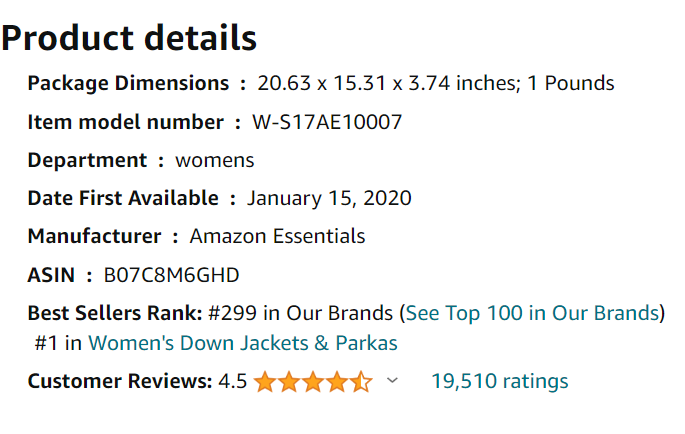Click the ASIN value B07C8M6GHD

(x=171, y=275)
